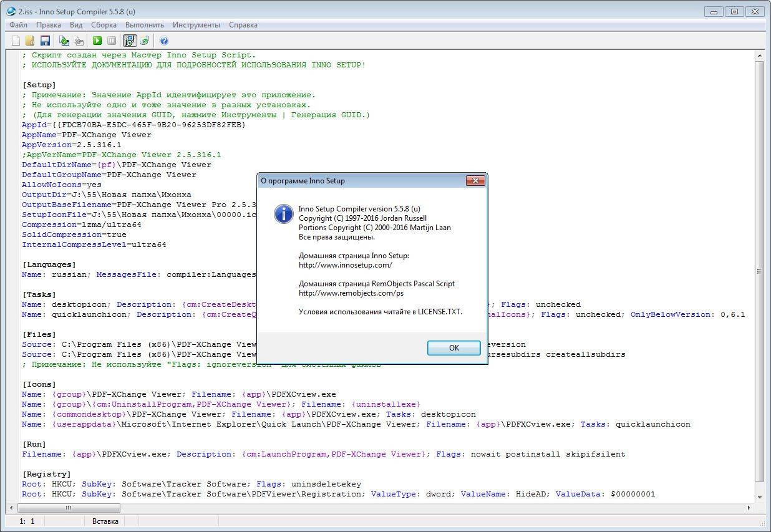This screenshot has height=532, width=771.
Task: Click the ;AppVerName comment line
Action: pos(122,155)
